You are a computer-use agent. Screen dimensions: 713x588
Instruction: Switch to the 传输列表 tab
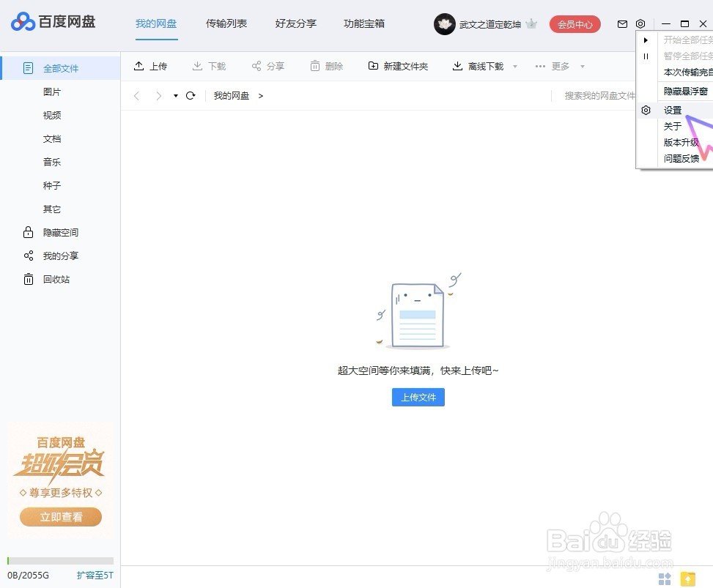(x=226, y=23)
